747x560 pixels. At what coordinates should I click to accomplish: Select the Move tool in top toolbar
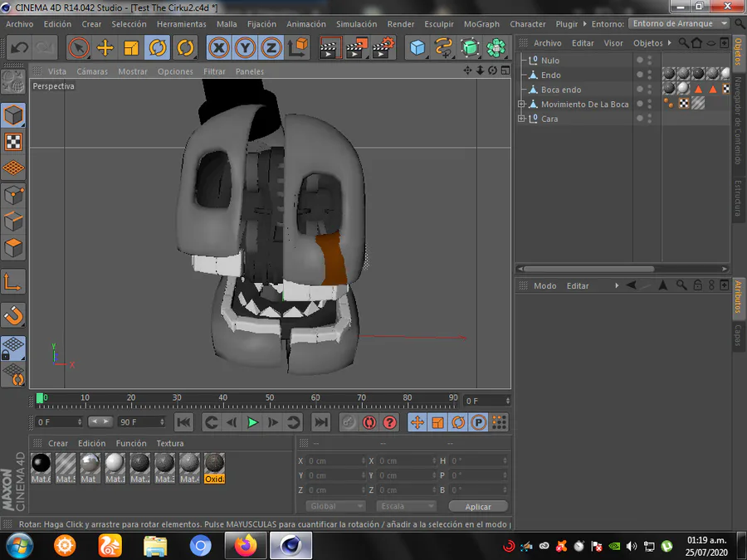(x=105, y=48)
